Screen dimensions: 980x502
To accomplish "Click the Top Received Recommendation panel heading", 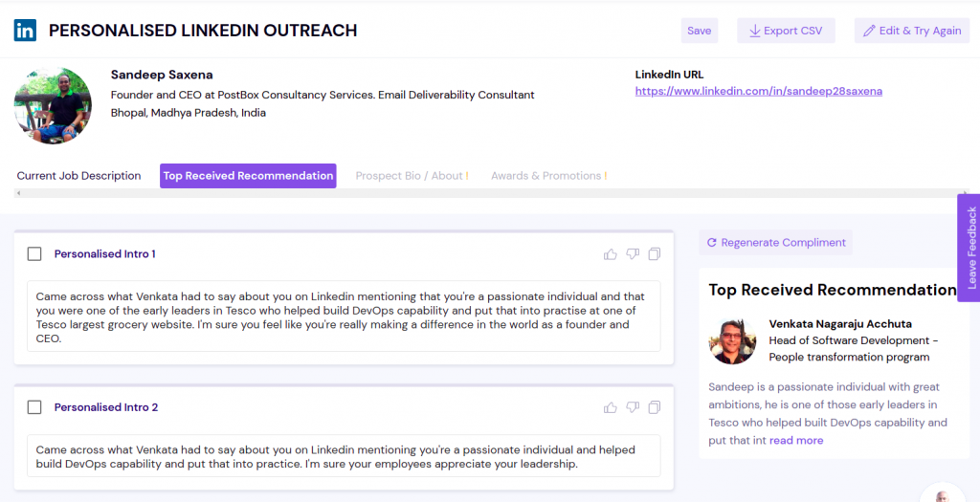I will pos(833,290).
